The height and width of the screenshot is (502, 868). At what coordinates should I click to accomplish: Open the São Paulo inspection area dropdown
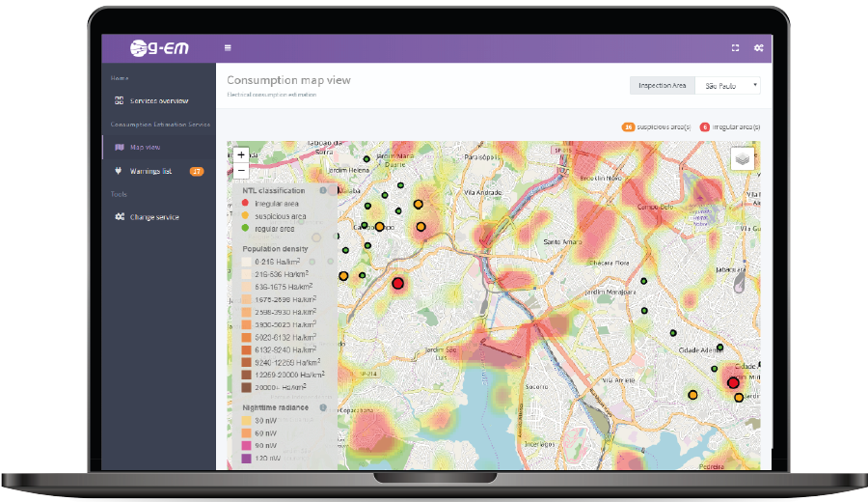click(x=727, y=86)
